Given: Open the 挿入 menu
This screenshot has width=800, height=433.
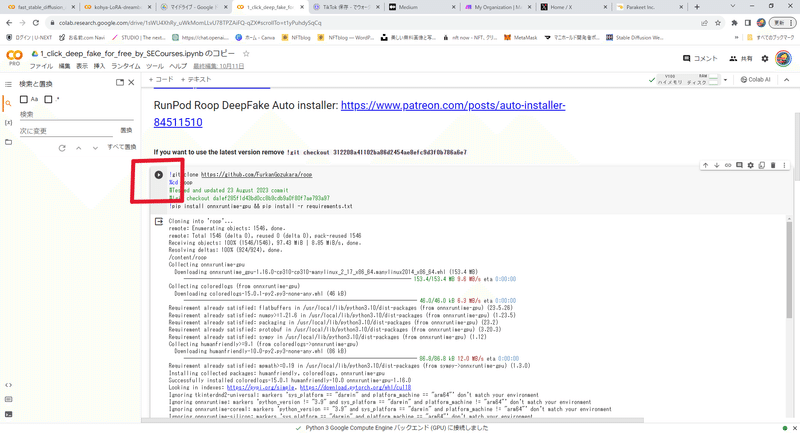Looking at the screenshot, I should (99, 66).
